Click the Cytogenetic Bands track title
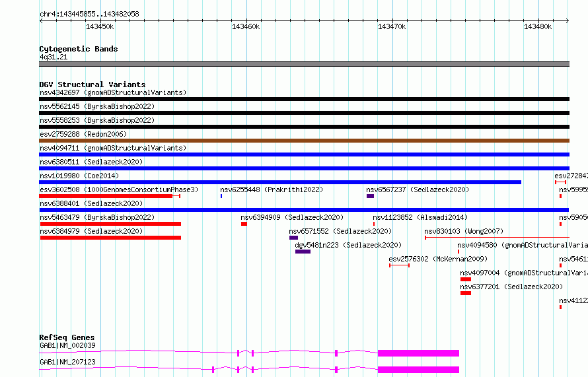Image resolution: width=588 pixels, height=377 pixels. click(79, 49)
